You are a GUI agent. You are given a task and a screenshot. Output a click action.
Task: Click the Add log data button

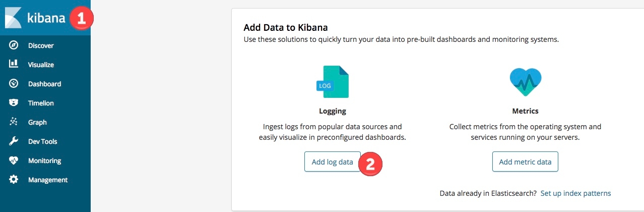(333, 162)
